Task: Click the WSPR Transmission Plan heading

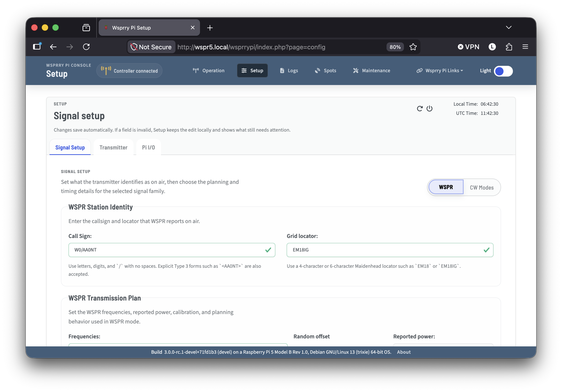Action: pyautogui.click(x=105, y=298)
